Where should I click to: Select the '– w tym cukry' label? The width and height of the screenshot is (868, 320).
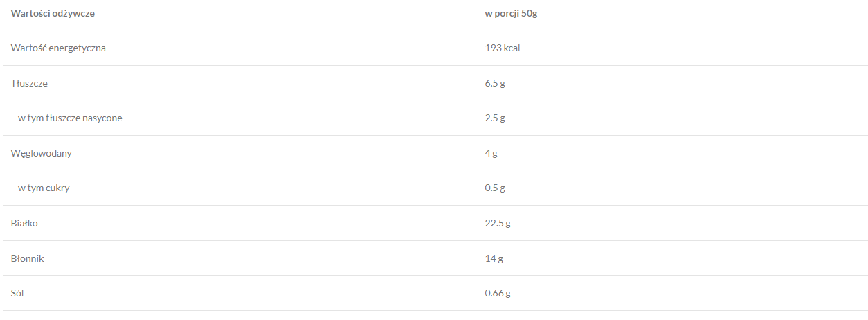point(40,188)
